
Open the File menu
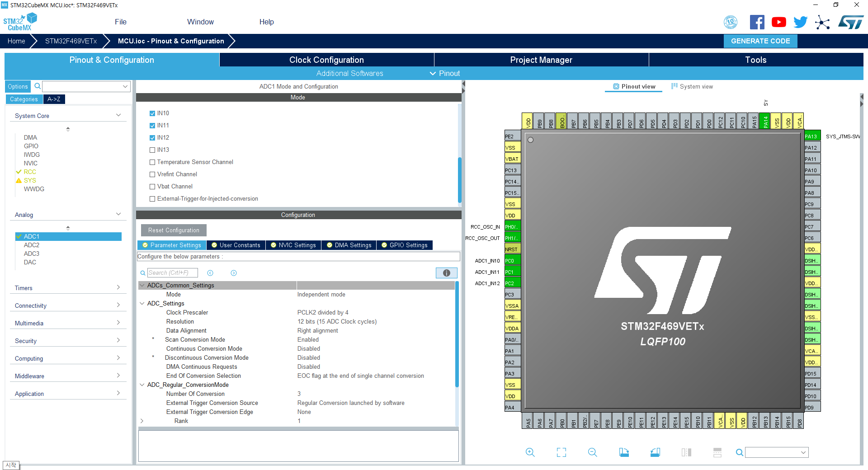click(121, 22)
